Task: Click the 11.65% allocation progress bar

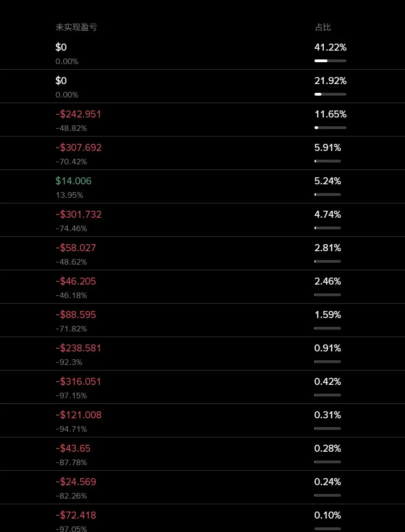Action: tap(330, 128)
